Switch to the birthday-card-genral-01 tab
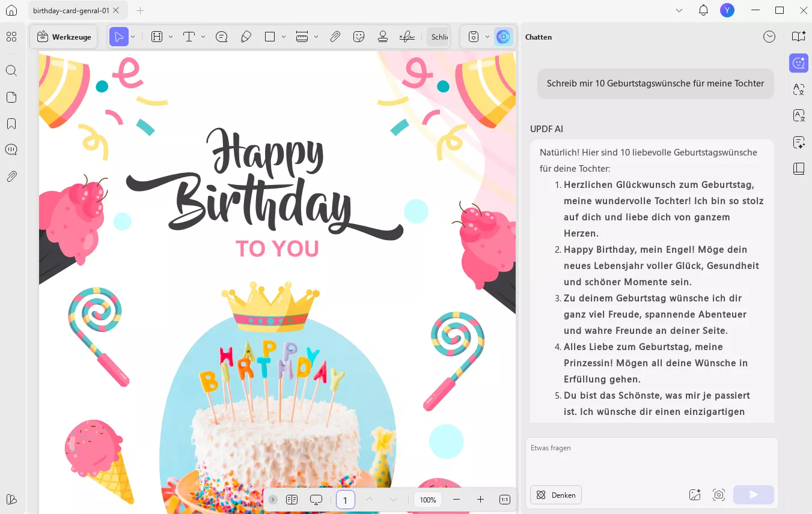This screenshot has width=812, height=514. [71, 10]
